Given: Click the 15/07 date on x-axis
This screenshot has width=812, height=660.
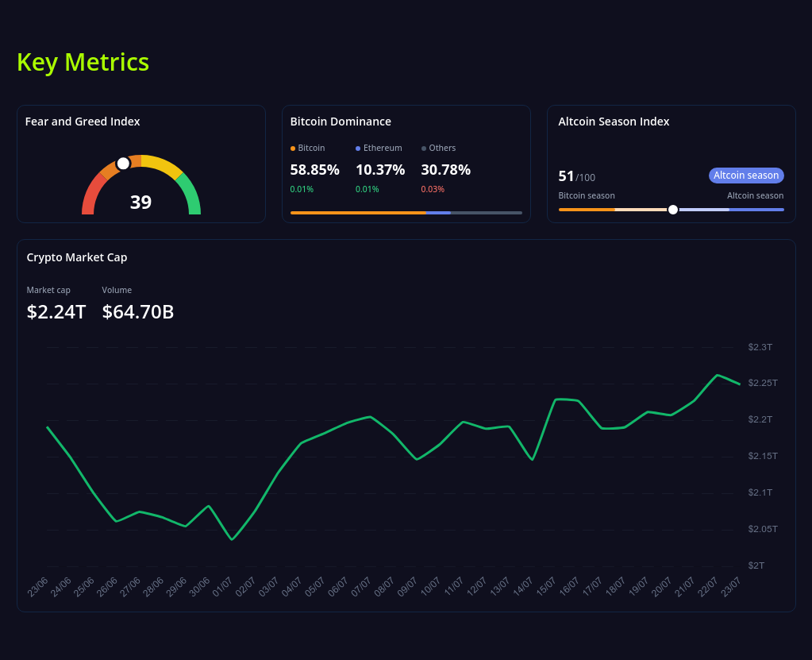Looking at the screenshot, I should click(546, 587).
